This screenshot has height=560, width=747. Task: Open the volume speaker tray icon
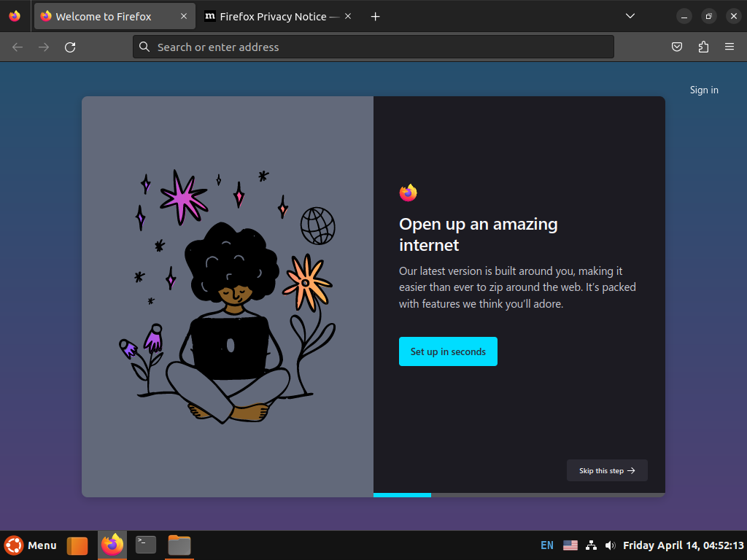(x=611, y=545)
